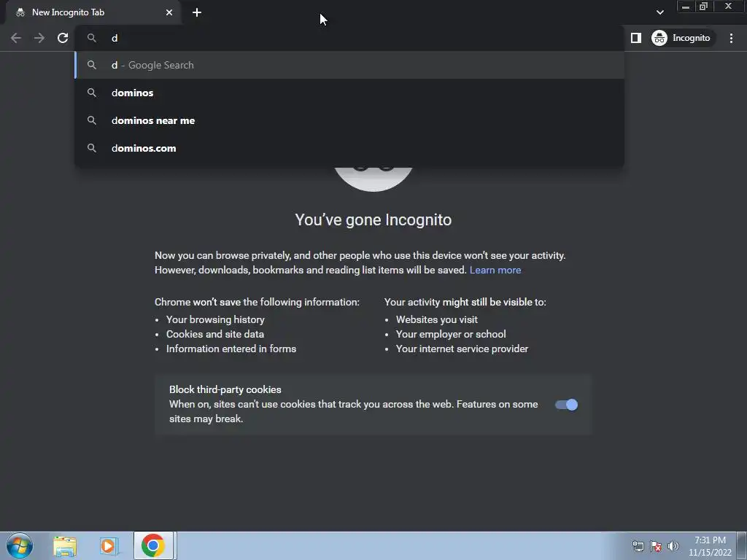Image resolution: width=747 pixels, height=560 pixels.
Task: Expand the tab search chevron
Action: point(659,12)
